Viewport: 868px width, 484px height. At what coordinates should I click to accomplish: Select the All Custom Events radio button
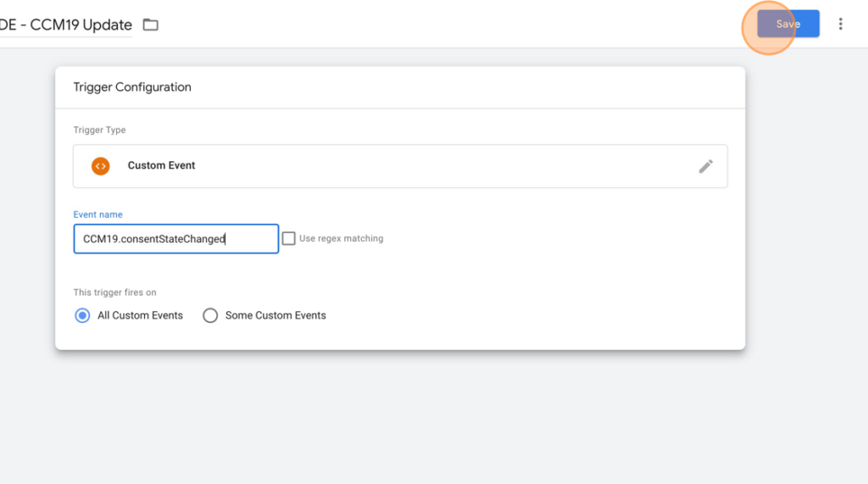click(82, 315)
